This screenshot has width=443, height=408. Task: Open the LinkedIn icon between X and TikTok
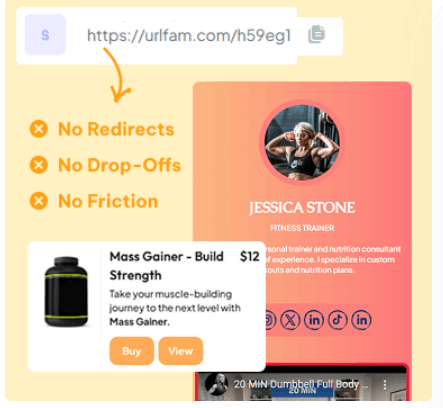tap(314, 320)
